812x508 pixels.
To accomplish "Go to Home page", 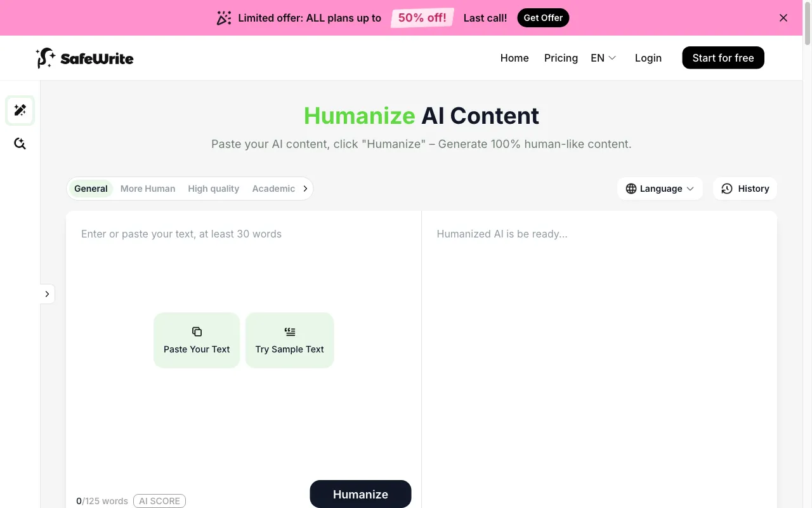I will (514, 58).
